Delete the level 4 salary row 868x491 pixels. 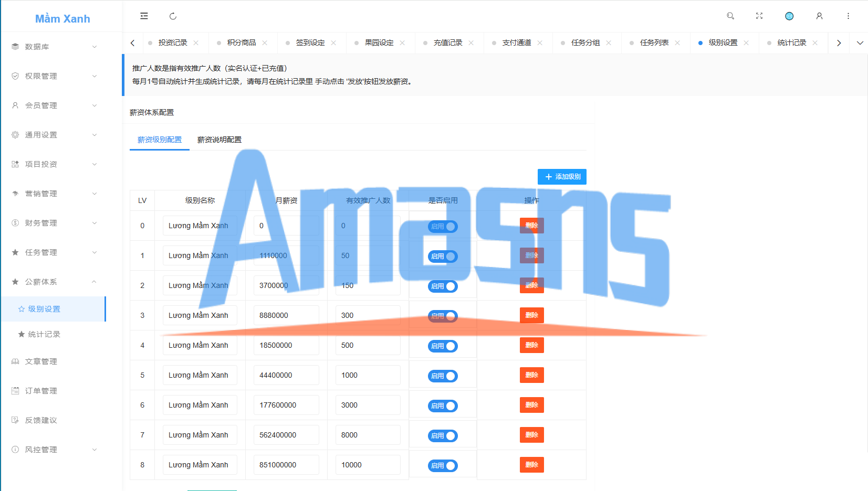pyautogui.click(x=531, y=345)
